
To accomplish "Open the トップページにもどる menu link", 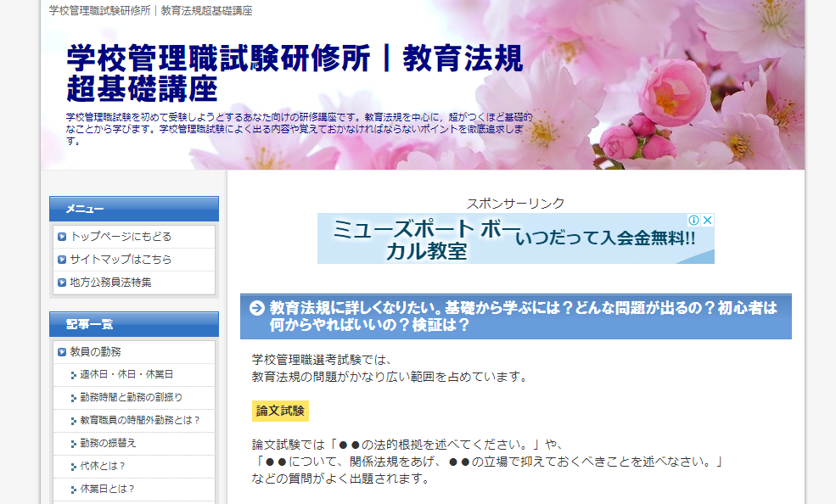I will click(x=121, y=237).
